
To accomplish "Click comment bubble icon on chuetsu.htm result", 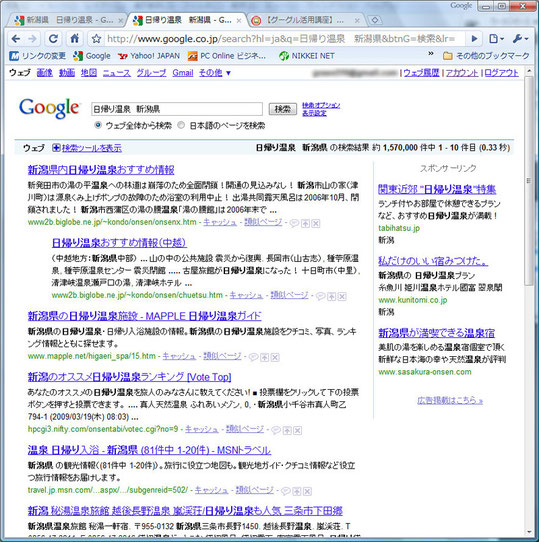I will click(320, 296).
